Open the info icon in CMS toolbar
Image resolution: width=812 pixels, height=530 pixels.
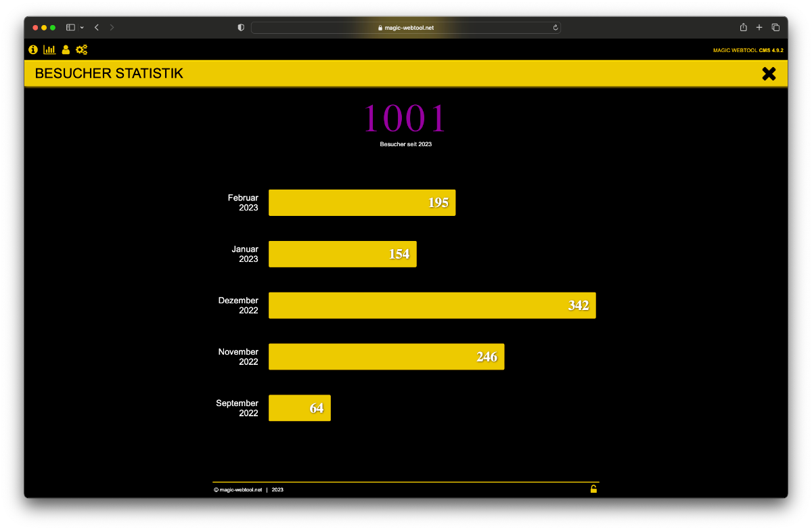[x=33, y=49]
